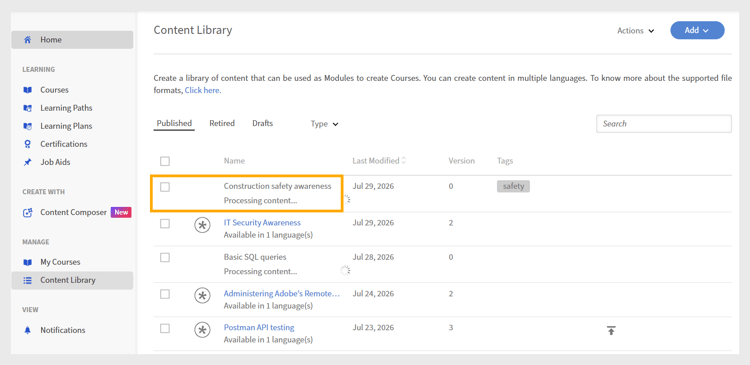Switch to the Retired tab
This screenshot has height=365, width=750.
coord(222,123)
